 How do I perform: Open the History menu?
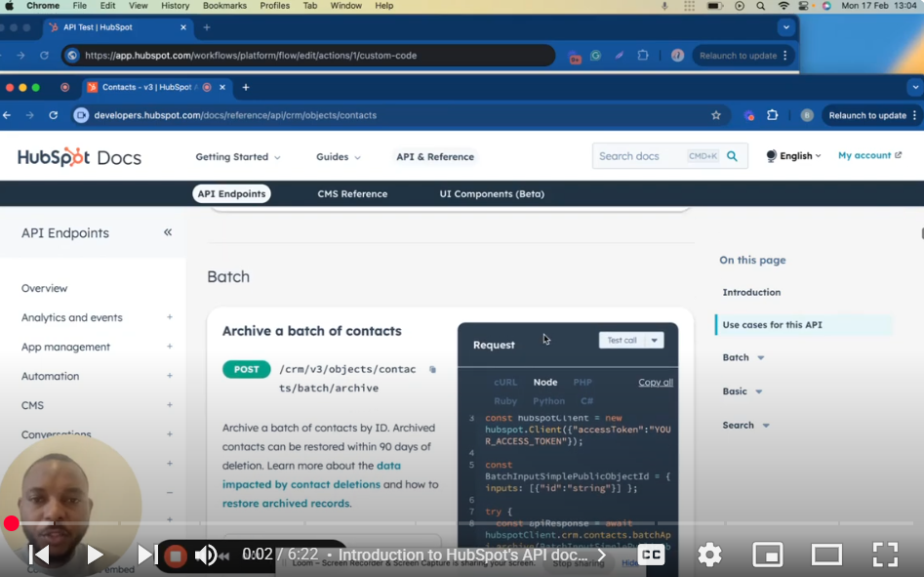coord(175,6)
